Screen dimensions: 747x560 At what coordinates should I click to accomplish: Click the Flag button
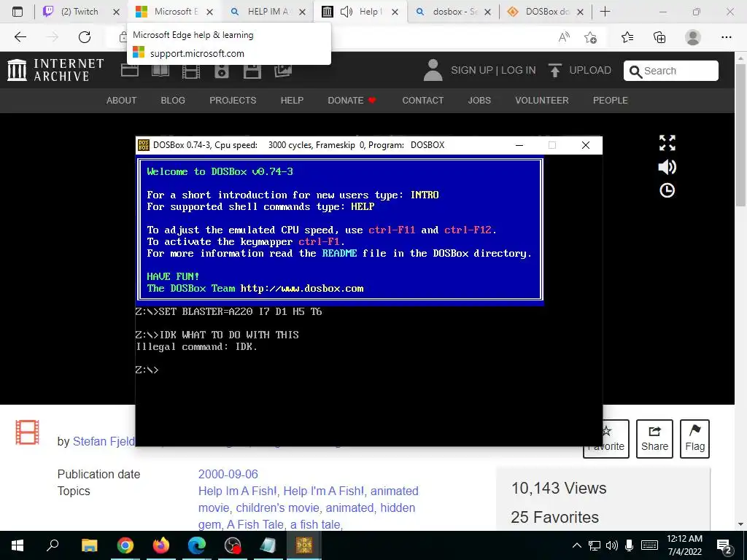pyautogui.click(x=694, y=438)
